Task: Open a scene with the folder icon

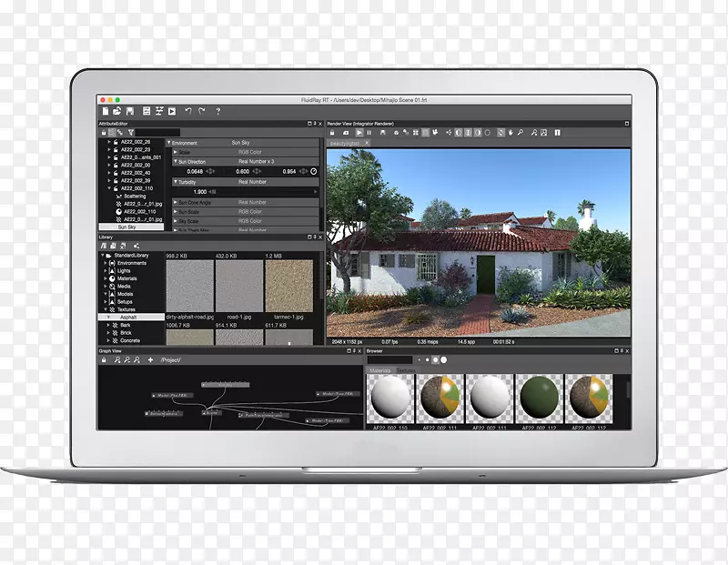Action: 117,111
